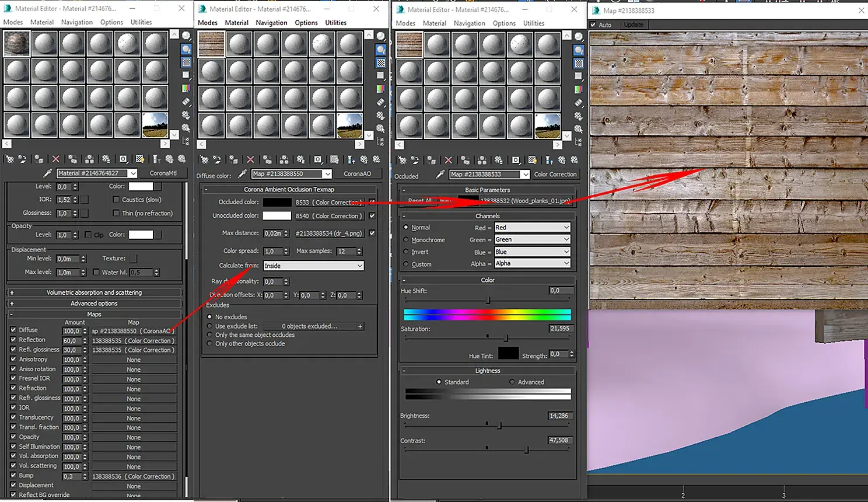Click the black Occluded color swatch
The image size is (868, 502).
277,203
